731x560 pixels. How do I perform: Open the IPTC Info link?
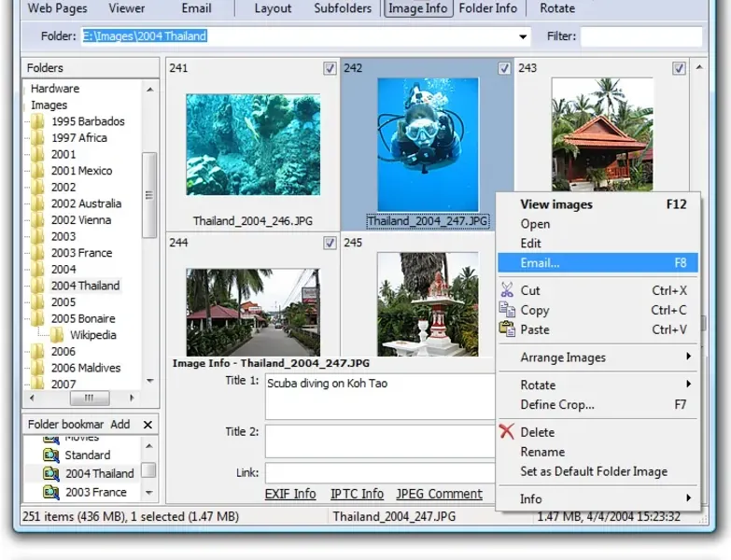(357, 494)
